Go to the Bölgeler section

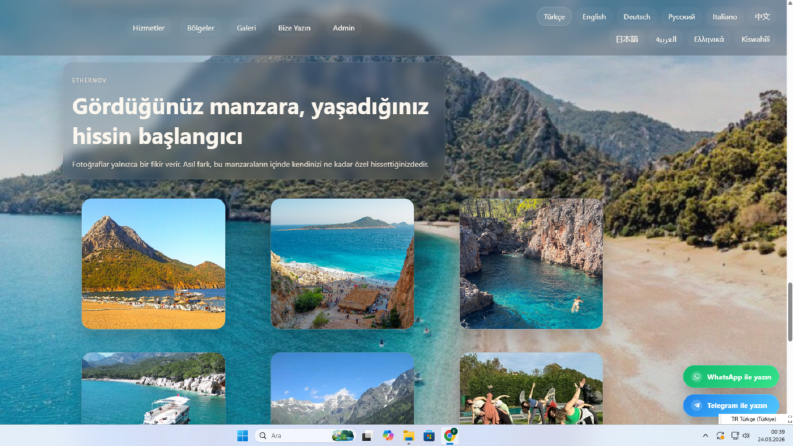click(200, 28)
